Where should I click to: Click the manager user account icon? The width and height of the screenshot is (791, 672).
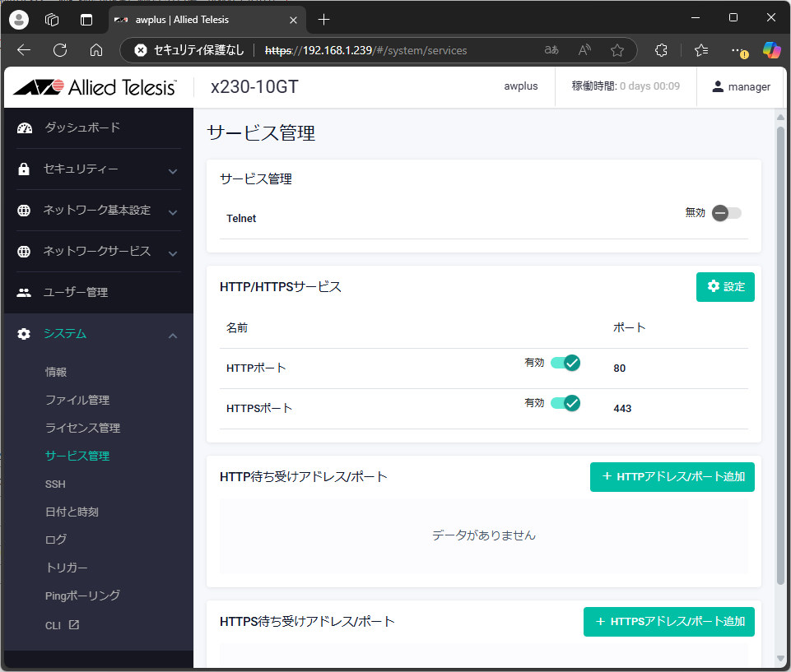tap(718, 86)
